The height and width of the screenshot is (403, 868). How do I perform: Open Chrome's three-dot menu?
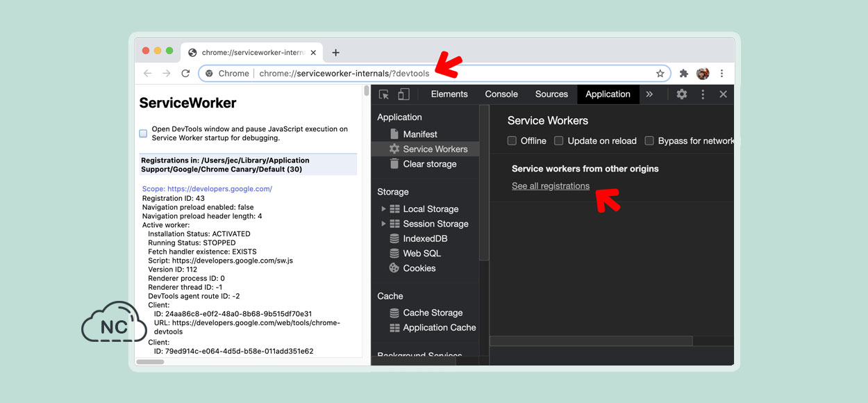click(722, 74)
